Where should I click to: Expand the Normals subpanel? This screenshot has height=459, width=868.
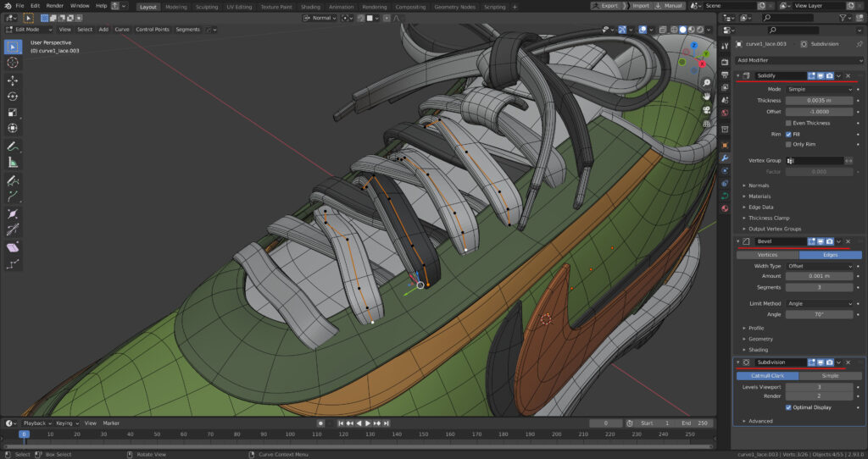pos(759,185)
